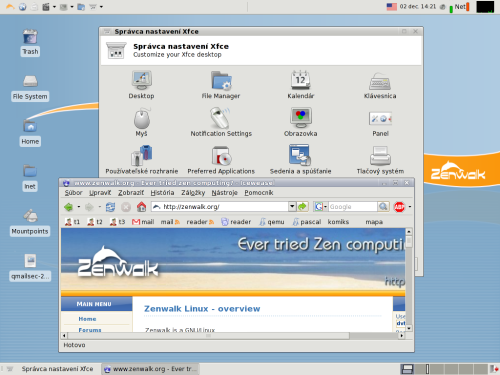This screenshot has width=500, height=375.
Task: Open the t1 bookmark
Action: [72, 222]
